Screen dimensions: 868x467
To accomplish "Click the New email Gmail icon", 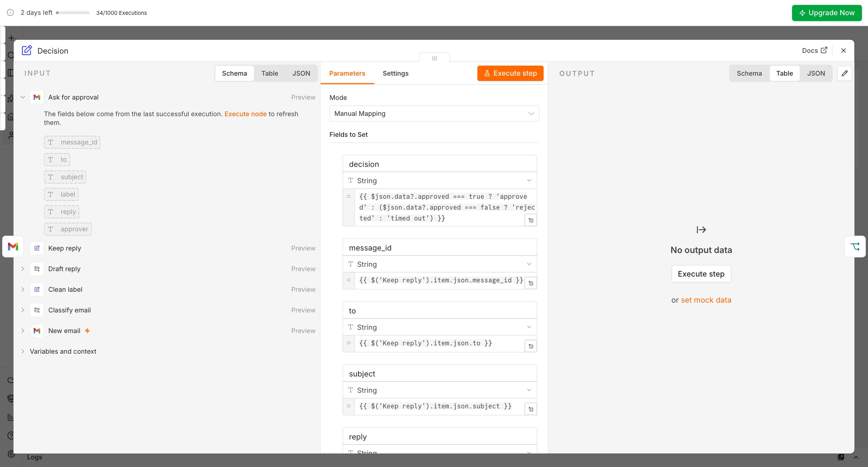I will pyautogui.click(x=37, y=331).
